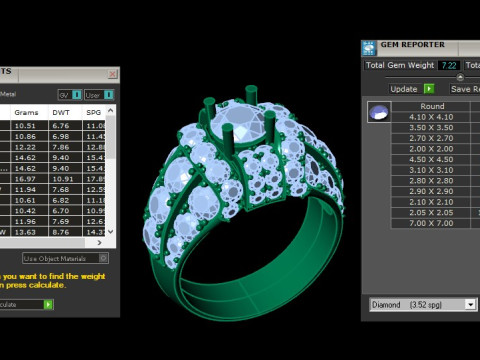Click the 10.42 grams cell

pos(29,211)
